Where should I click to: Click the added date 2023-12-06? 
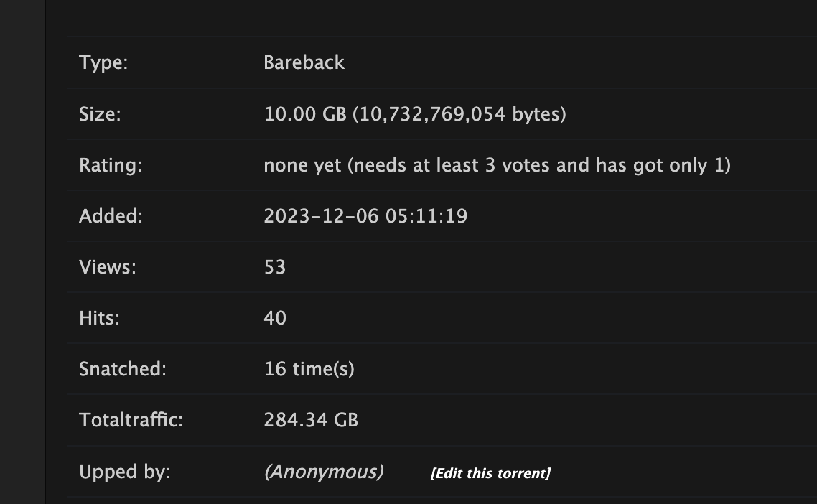click(x=321, y=216)
